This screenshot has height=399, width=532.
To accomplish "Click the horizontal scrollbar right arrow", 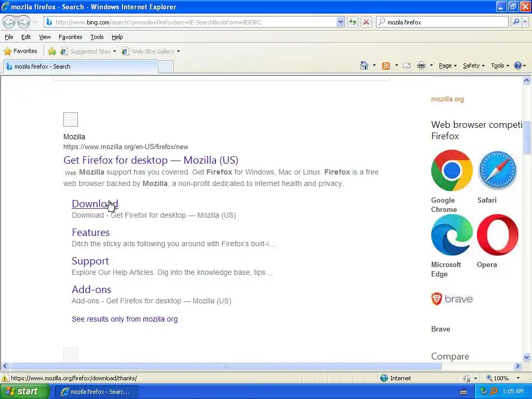I will point(517,366).
